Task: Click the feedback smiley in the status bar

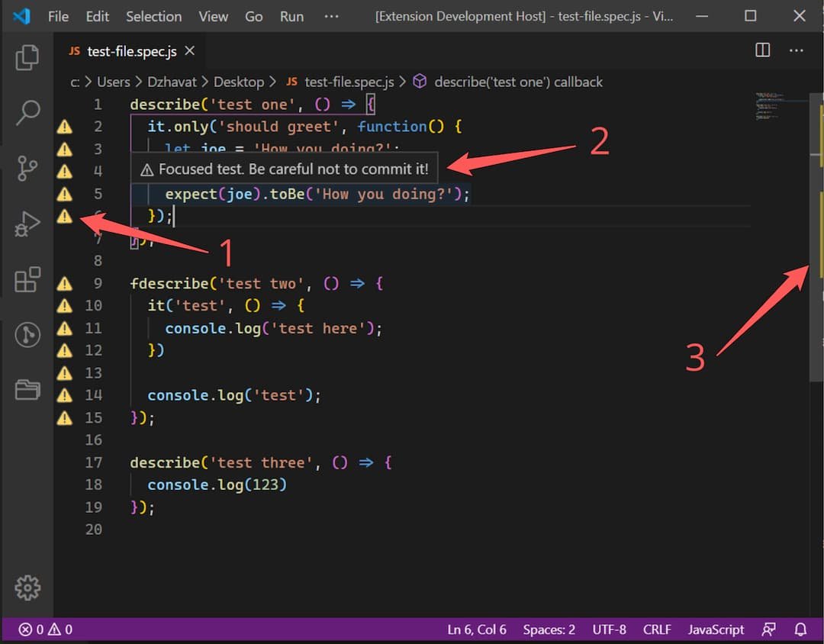Action: tap(768, 629)
